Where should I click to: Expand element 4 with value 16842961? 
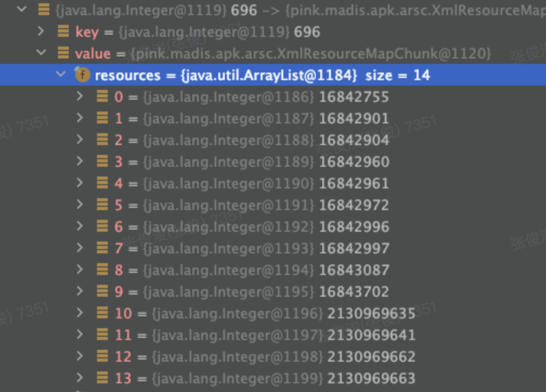point(80,183)
